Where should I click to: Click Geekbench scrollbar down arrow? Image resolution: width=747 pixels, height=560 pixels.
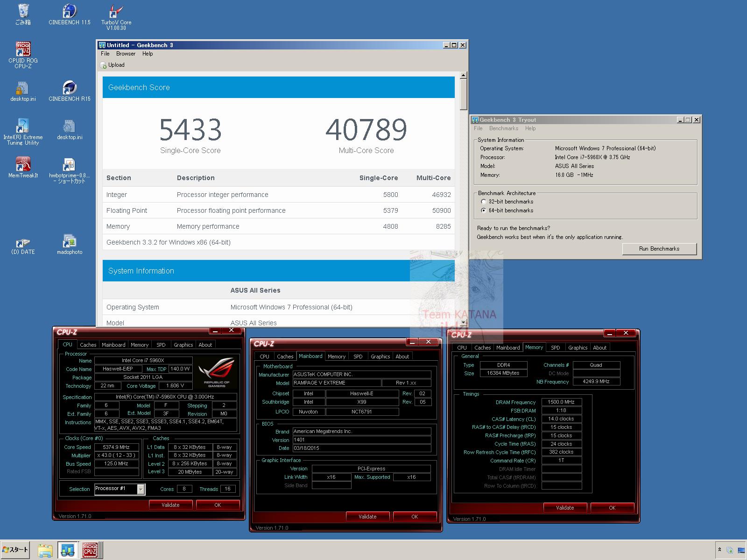(x=463, y=322)
